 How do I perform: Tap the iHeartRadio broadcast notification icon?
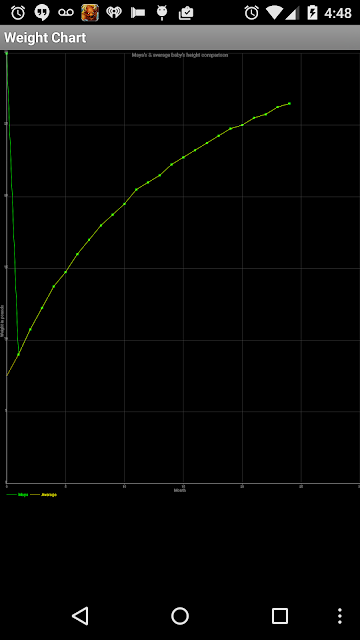click(x=114, y=13)
